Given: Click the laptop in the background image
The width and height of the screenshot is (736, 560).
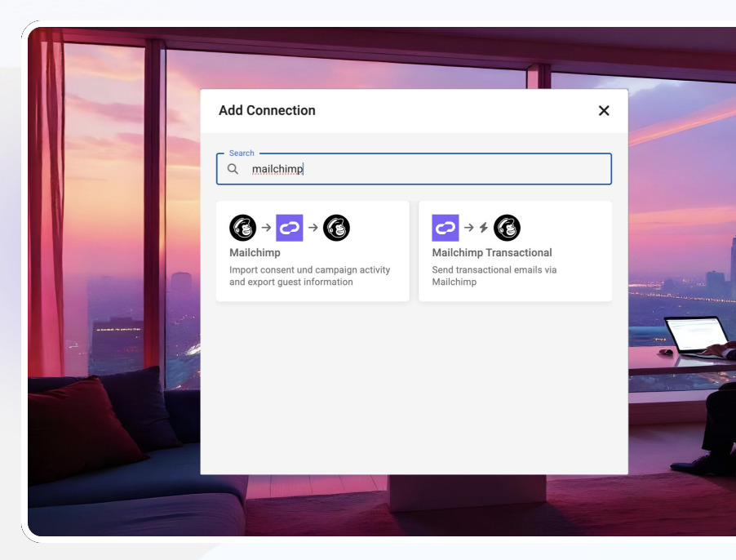Looking at the screenshot, I should click(x=696, y=335).
